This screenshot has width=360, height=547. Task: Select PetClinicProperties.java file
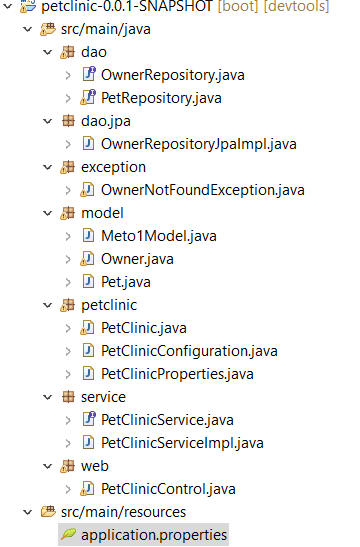[x=177, y=374]
